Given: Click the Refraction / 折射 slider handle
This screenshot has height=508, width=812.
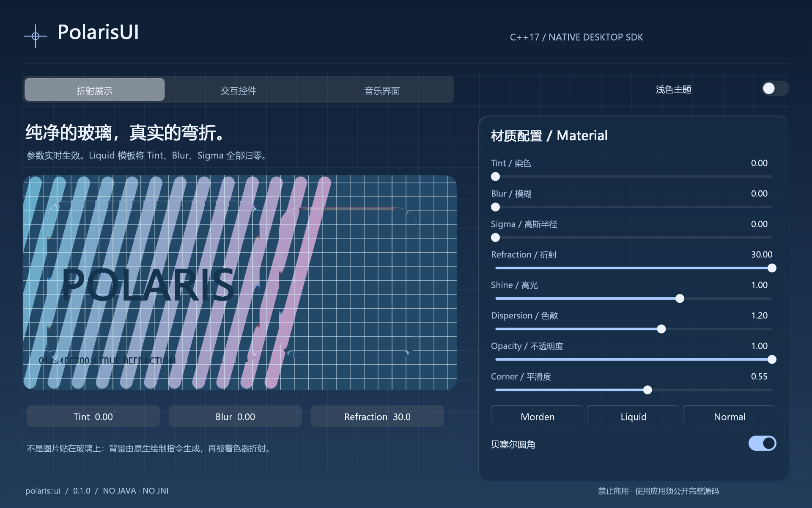Looking at the screenshot, I should point(772,268).
